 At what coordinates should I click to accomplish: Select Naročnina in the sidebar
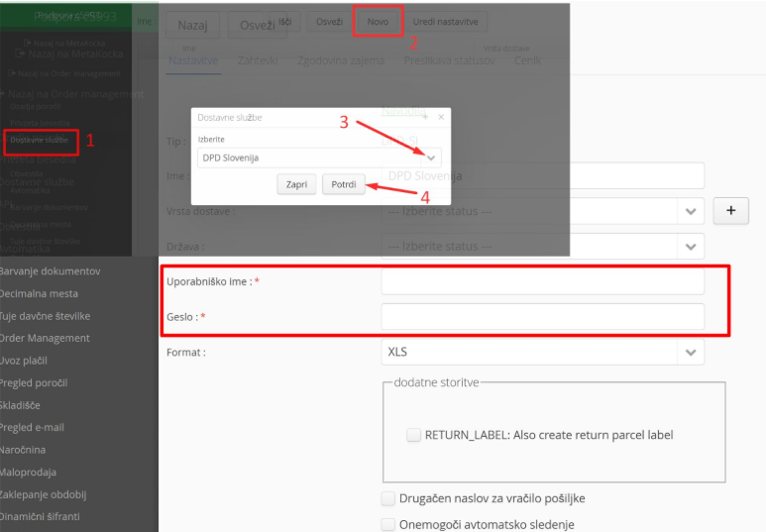(x=23, y=450)
